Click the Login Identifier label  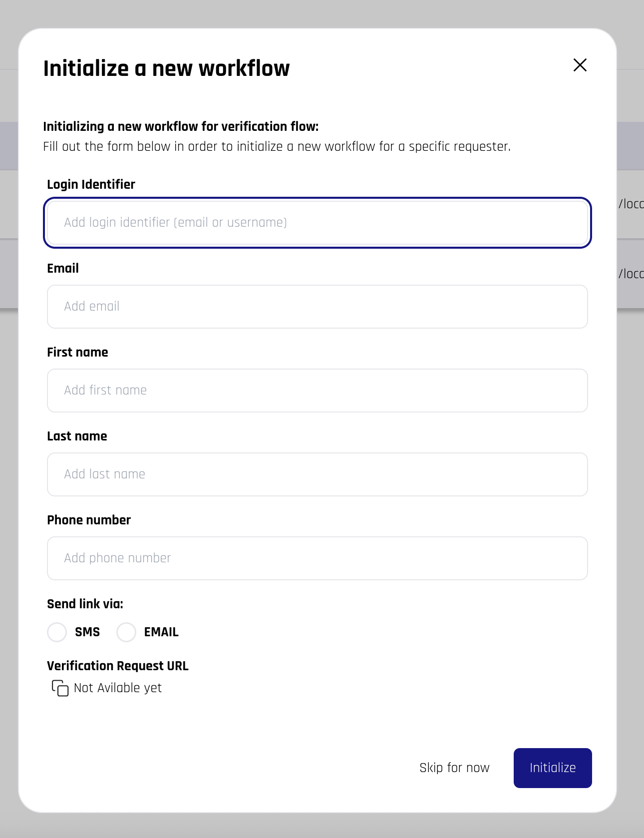click(x=91, y=184)
